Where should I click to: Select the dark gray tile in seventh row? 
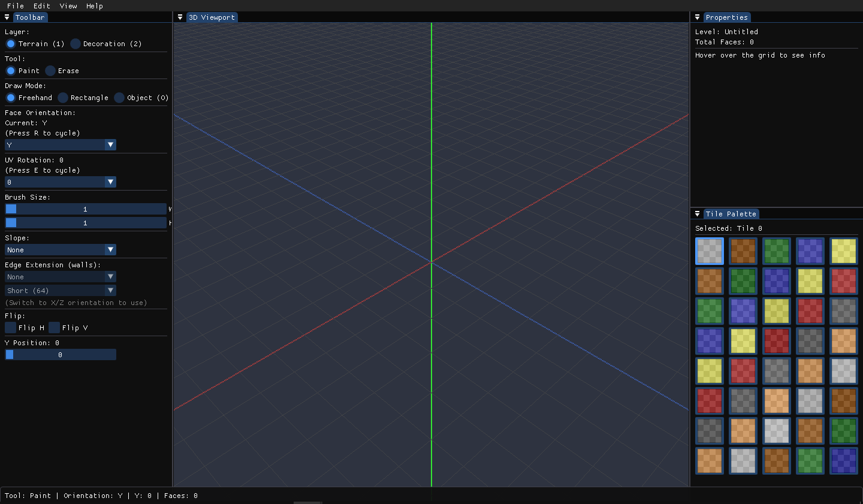(710, 431)
